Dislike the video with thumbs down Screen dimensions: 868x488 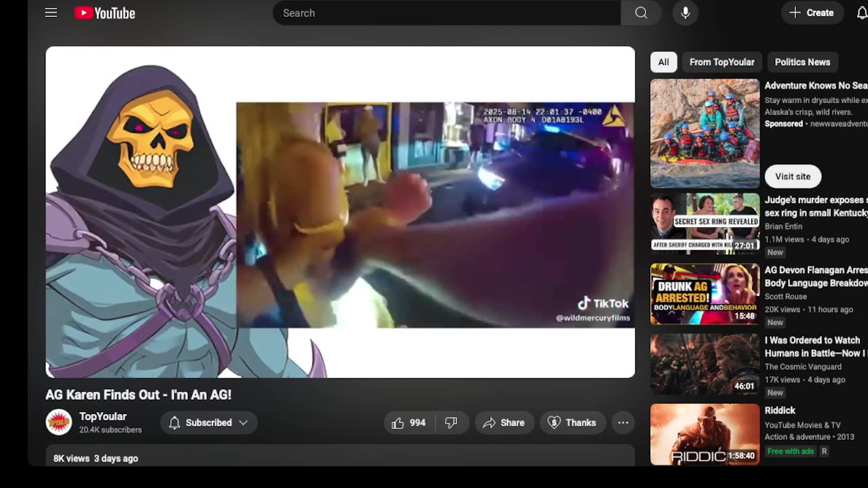tap(451, 422)
